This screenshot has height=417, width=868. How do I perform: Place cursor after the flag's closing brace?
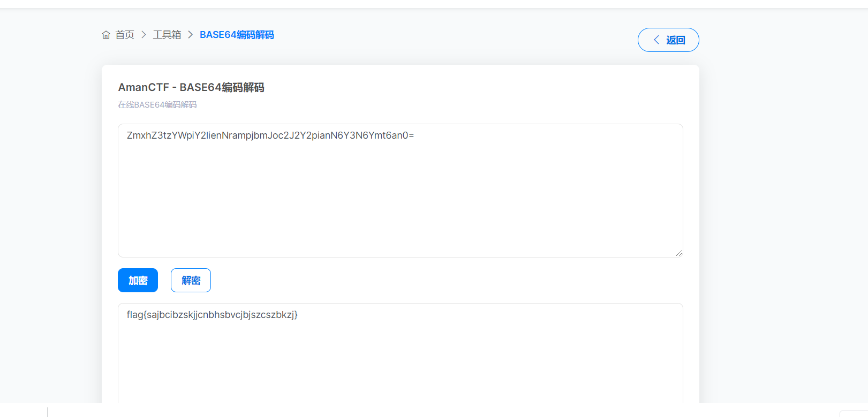click(298, 315)
